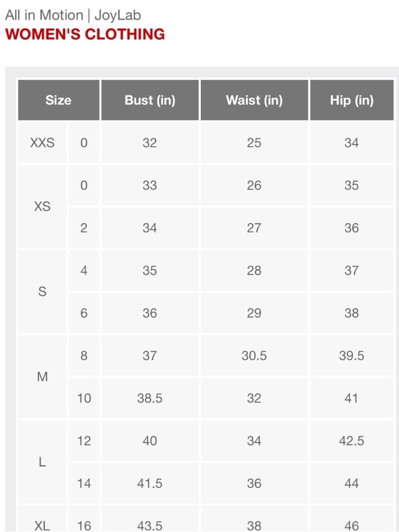Click the 30.5 waist value cell
Screen dimensions: 399x532
tap(254, 356)
